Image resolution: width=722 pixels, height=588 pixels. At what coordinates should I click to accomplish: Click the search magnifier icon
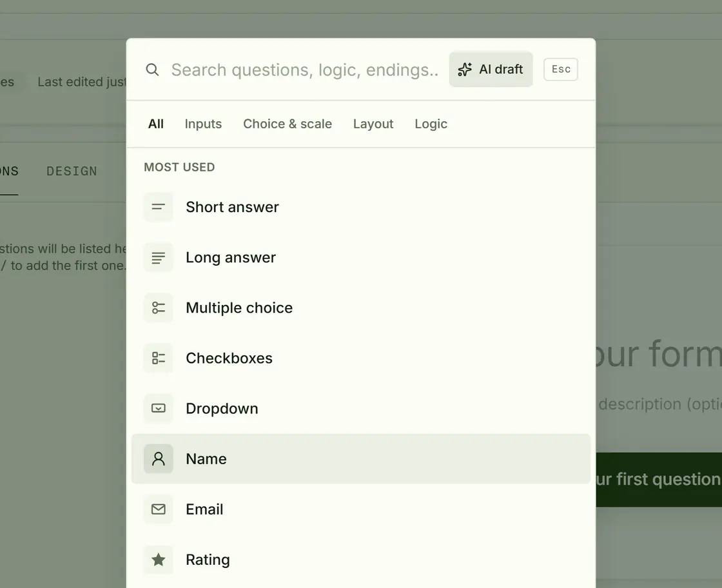pyautogui.click(x=152, y=70)
